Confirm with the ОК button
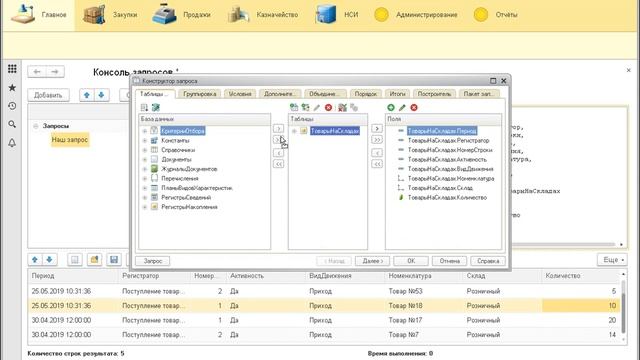 click(x=411, y=261)
